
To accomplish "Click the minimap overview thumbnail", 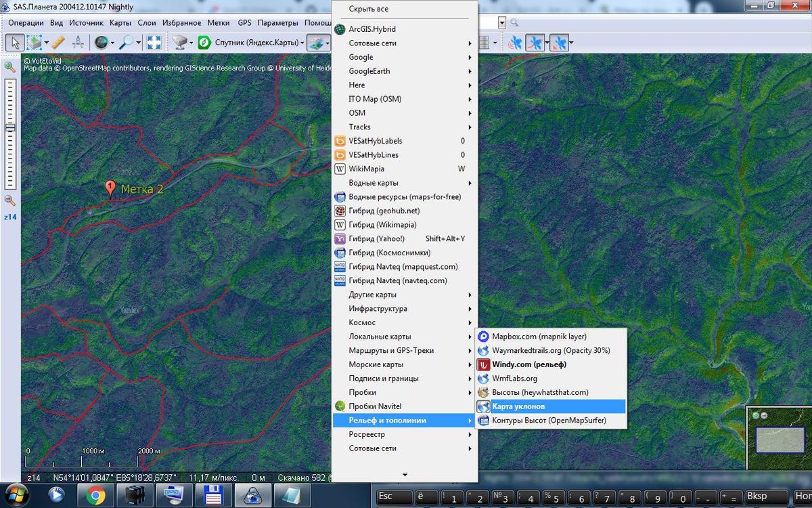I will click(780, 440).
